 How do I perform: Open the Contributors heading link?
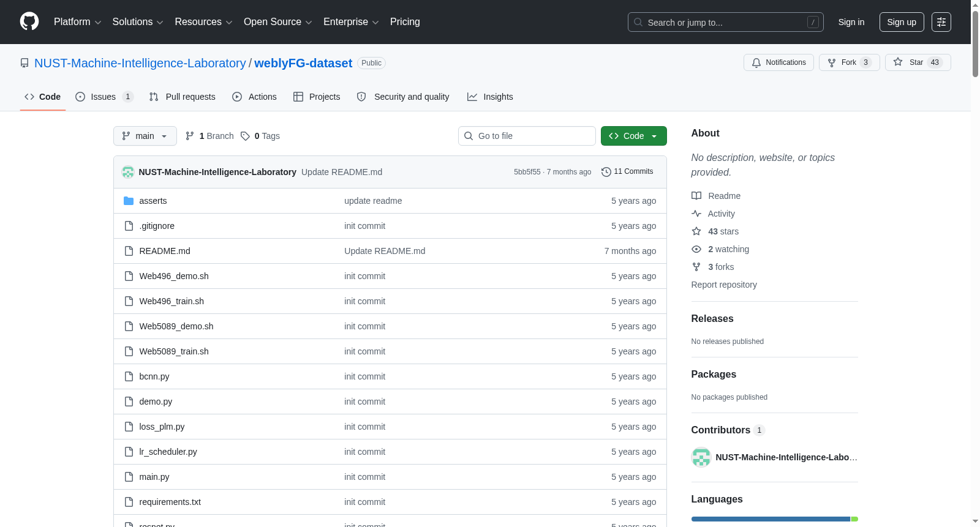[x=728, y=430]
